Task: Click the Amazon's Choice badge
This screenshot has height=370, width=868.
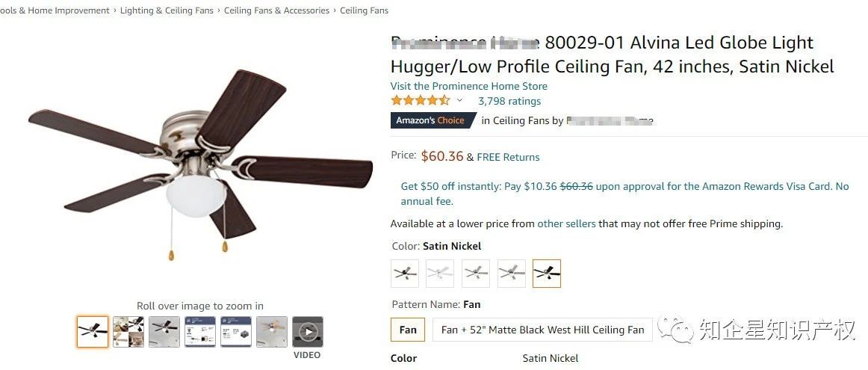Action: click(430, 120)
